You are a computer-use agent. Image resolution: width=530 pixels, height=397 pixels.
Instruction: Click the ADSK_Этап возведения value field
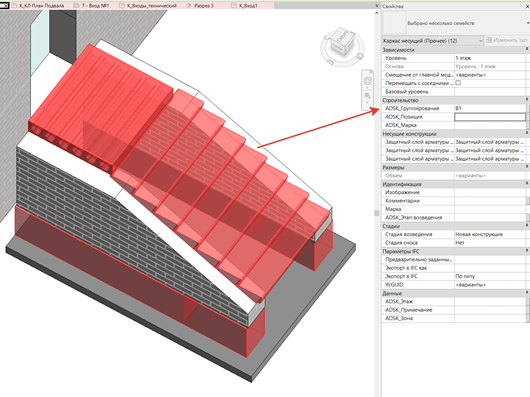click(x=490, y=218)
